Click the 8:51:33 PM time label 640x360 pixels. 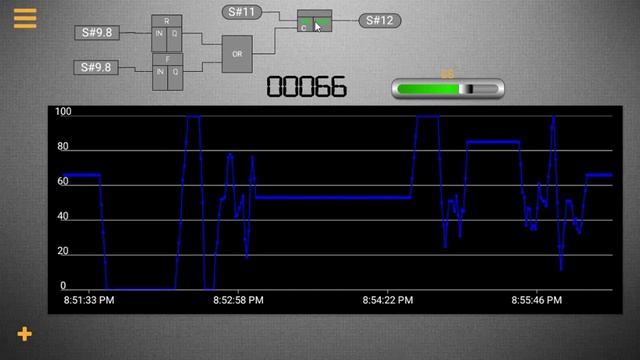pyautogui.click(x=89, y=300)
